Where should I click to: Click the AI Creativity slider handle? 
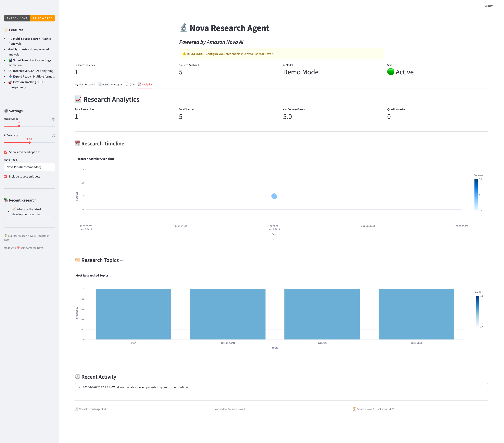pos(30,143)
